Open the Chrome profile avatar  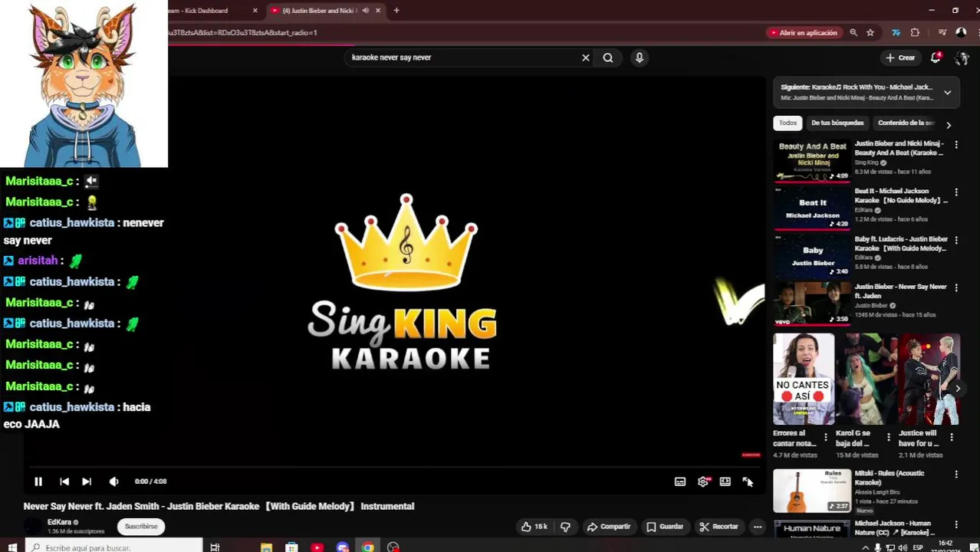(962, 33)
